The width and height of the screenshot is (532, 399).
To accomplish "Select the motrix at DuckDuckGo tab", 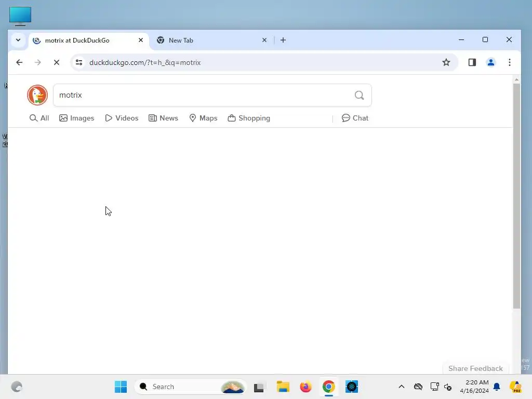I will (89, 41).
